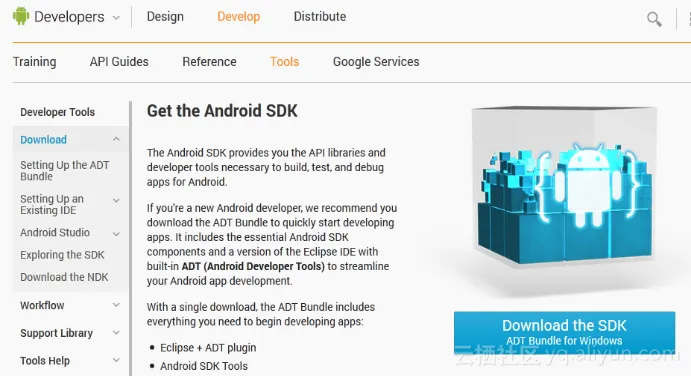Click the Android SDK Tools bullet
The width and height of the screenshot is (691, 376).
pos(204,366)
